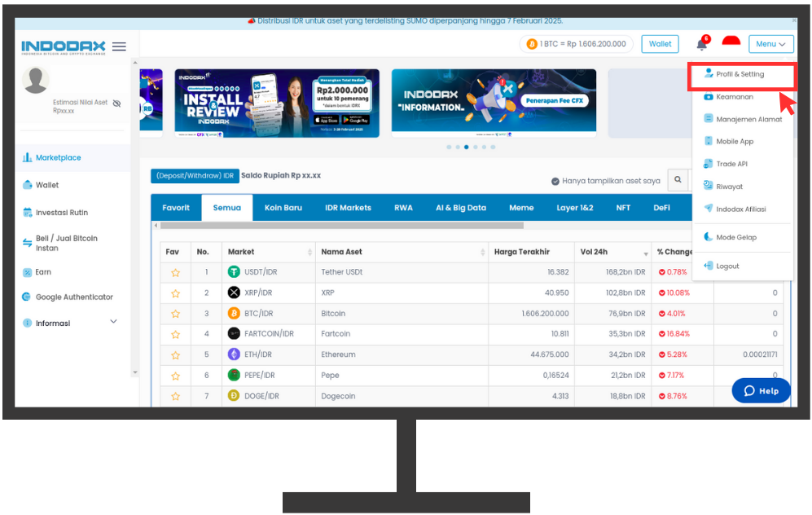This screenshot has height=515, width=812.
Task: Favorite the ETH/IDR market star
Action: 176,355
